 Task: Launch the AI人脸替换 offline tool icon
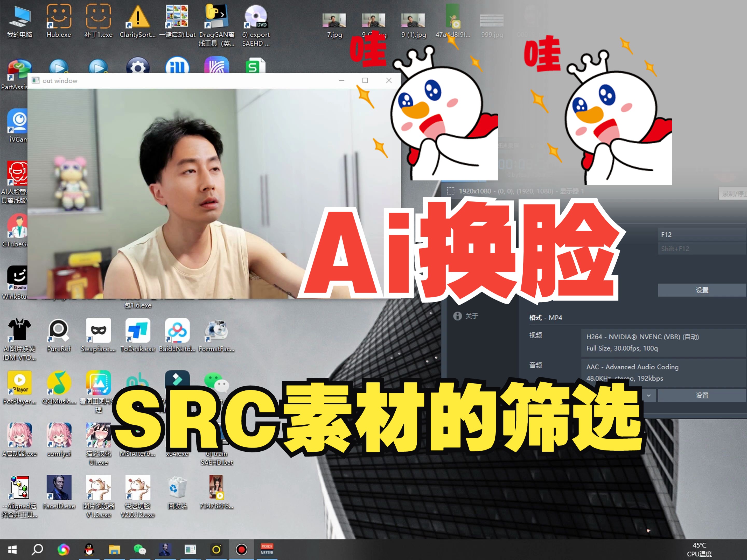click(x=14, y=182)
